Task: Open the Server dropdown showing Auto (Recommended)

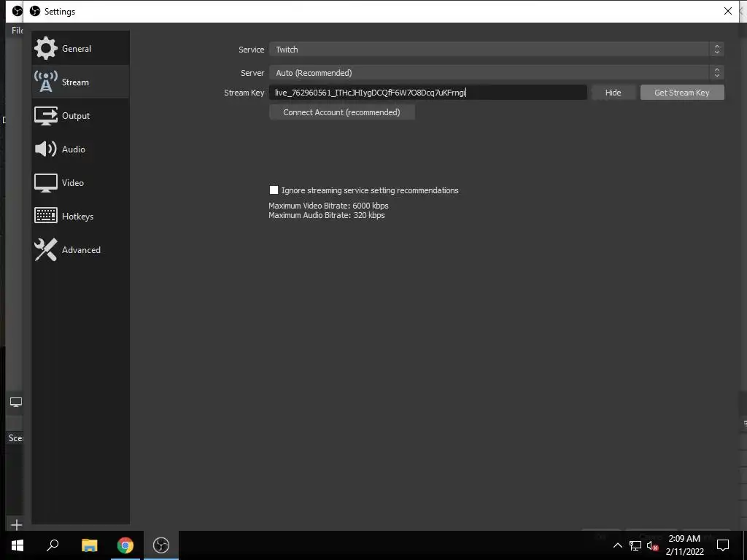Action: pos(496,73)
